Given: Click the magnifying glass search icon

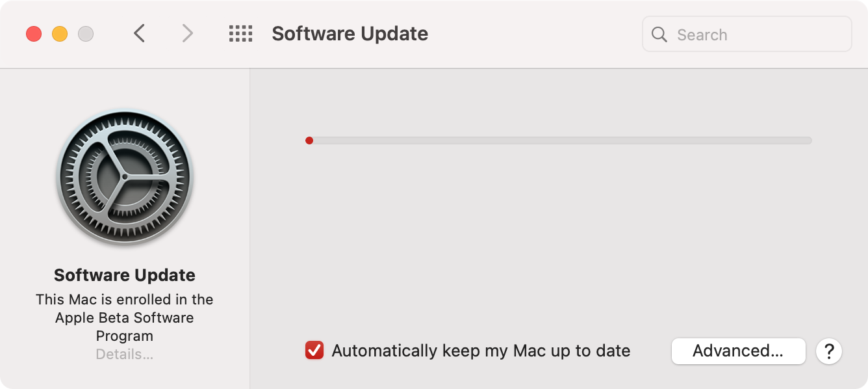Looking at the screenshot, I should point(659,34).
